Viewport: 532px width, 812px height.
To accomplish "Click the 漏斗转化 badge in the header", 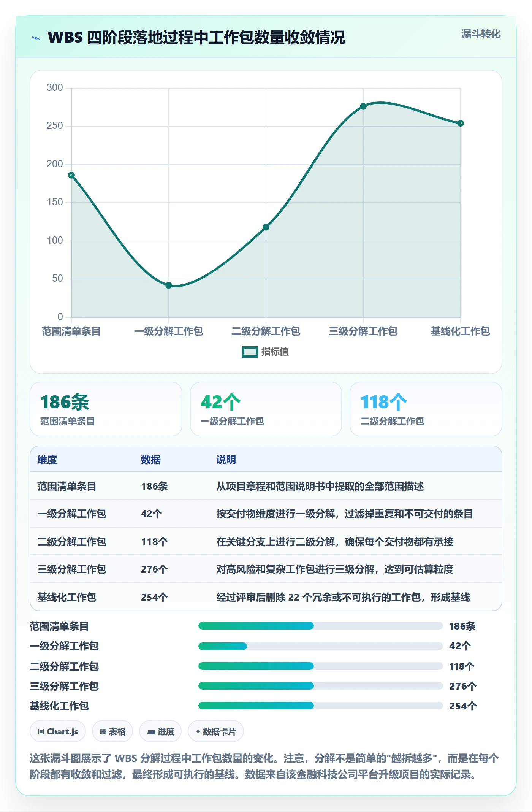I will (x=481, y=34).
